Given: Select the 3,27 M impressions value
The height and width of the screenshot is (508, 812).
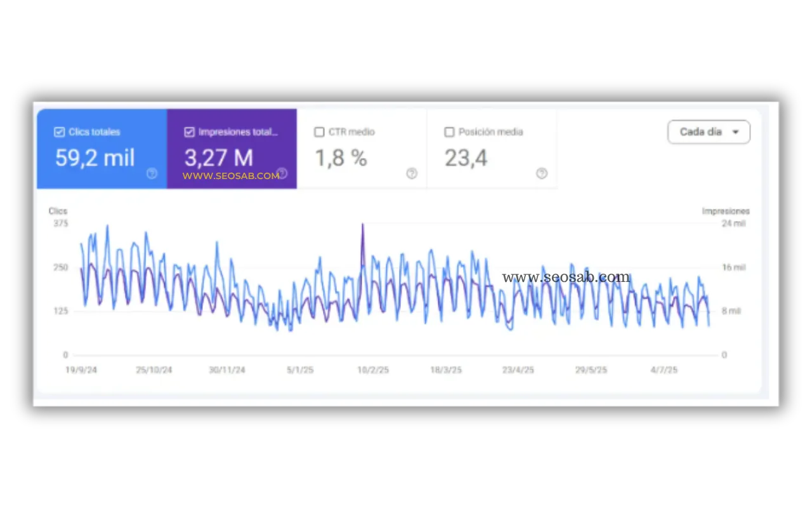Looking at the screenshot, I should (218, 158).
